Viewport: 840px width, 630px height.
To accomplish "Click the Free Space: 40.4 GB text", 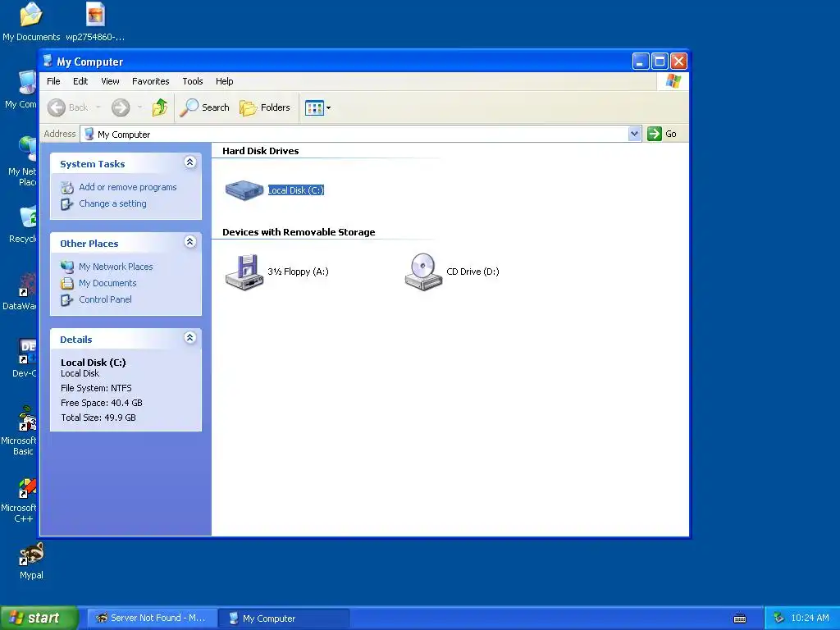I will [x=101, y=403].
